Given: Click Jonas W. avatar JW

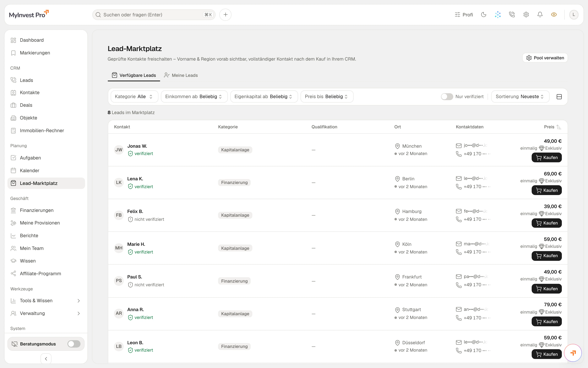Looking at the screenshot, I should pos(119,150).
